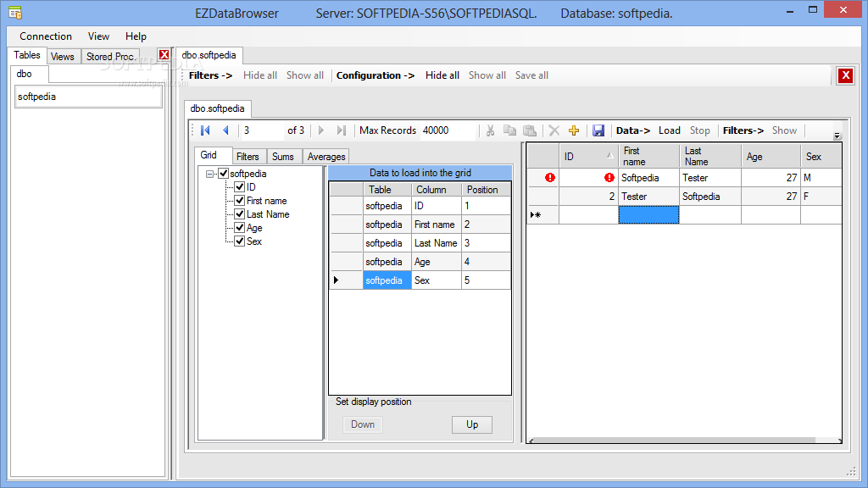This screenshot has height=488, width=868.
Task: Click the EZDataBrowser app icon
Action: [15, 13]
